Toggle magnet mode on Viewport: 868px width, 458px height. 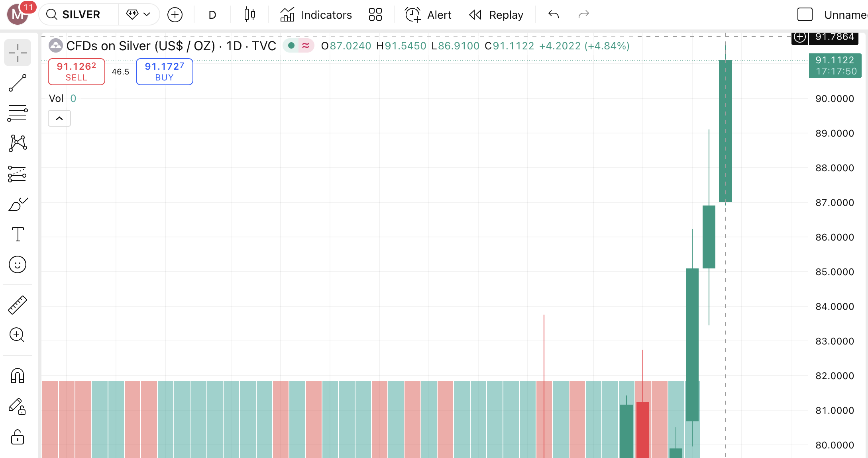18,376
